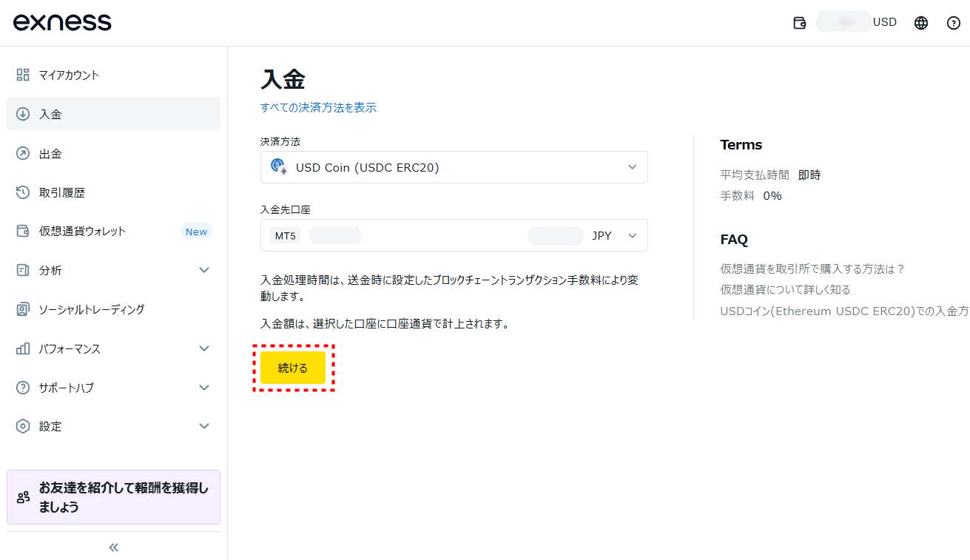The width and height of the screenshot is (970, 560).
Task: Click the FAQ heading
Action: (x=734, y=240)
